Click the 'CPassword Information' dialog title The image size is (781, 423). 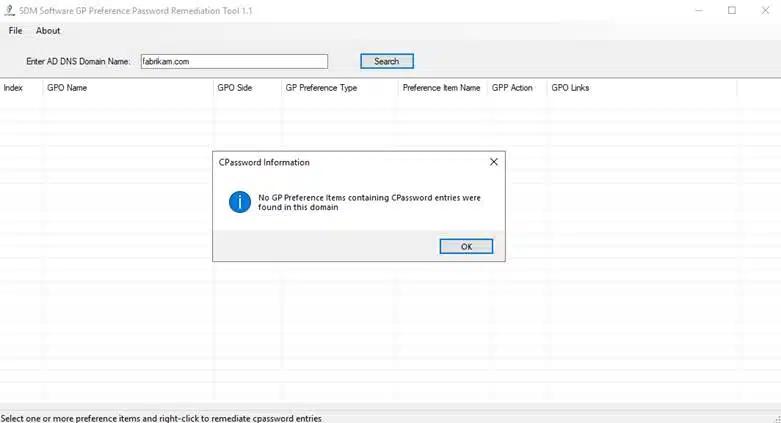pyautogui.click(x=264, y=162)
